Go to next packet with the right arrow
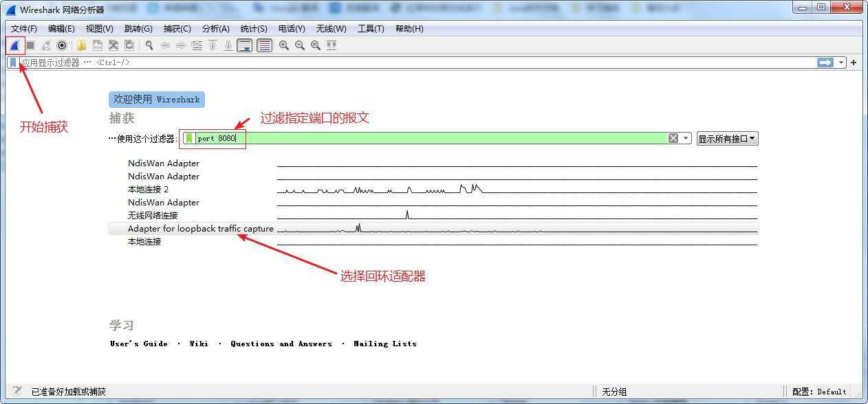The image size is (868, 404). (x=181, y=45)
